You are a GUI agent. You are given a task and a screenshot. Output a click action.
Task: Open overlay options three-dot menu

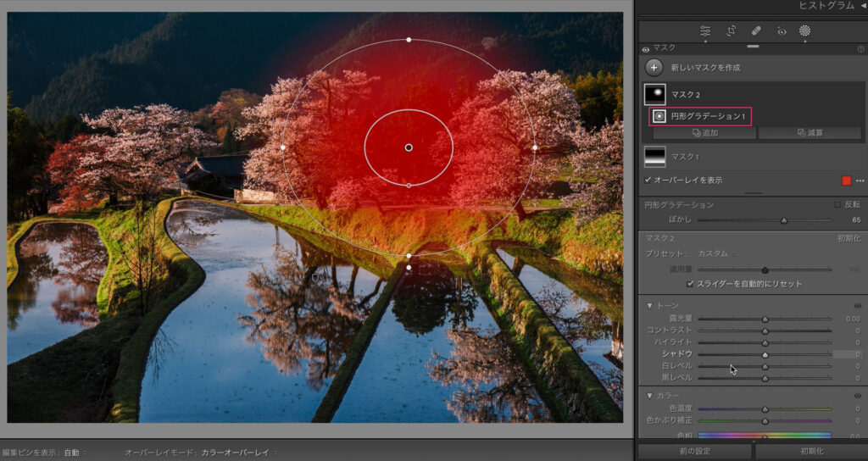tap(860, 181)
